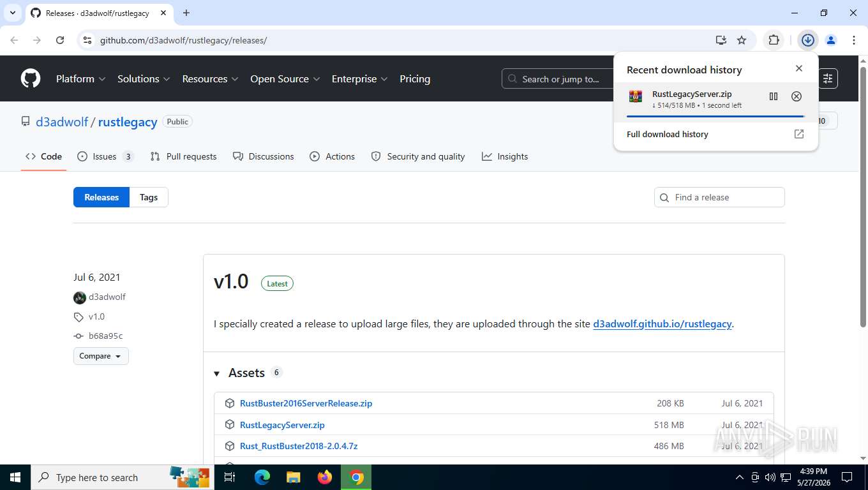Screen dimensions: 868x490
Task: Open the d3adwolf owner link
Action: [62, 122]
